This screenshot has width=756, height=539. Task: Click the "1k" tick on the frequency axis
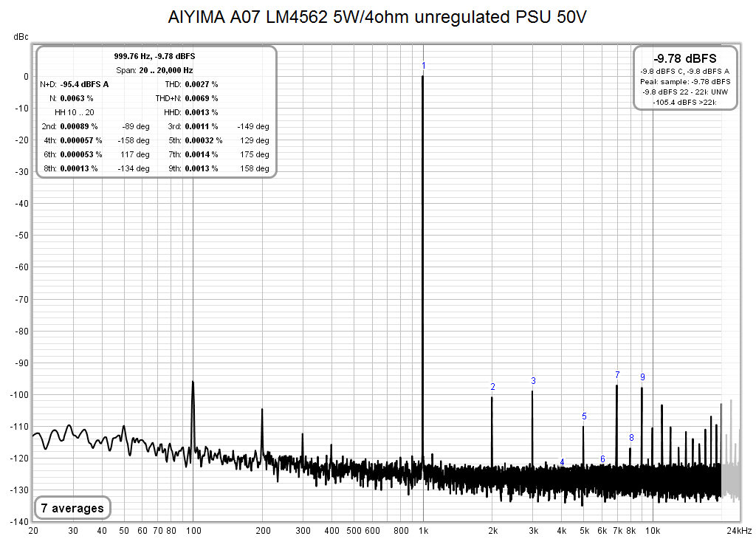(423, 531)
